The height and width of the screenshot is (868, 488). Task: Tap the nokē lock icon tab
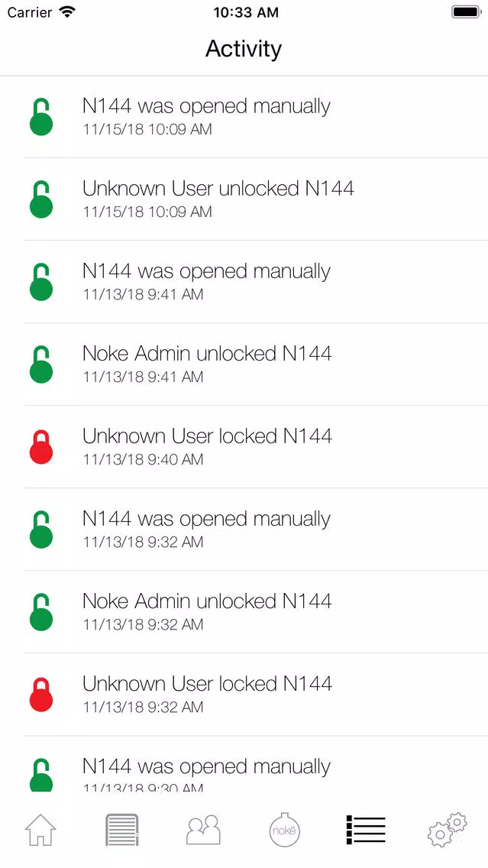point(285,829)
